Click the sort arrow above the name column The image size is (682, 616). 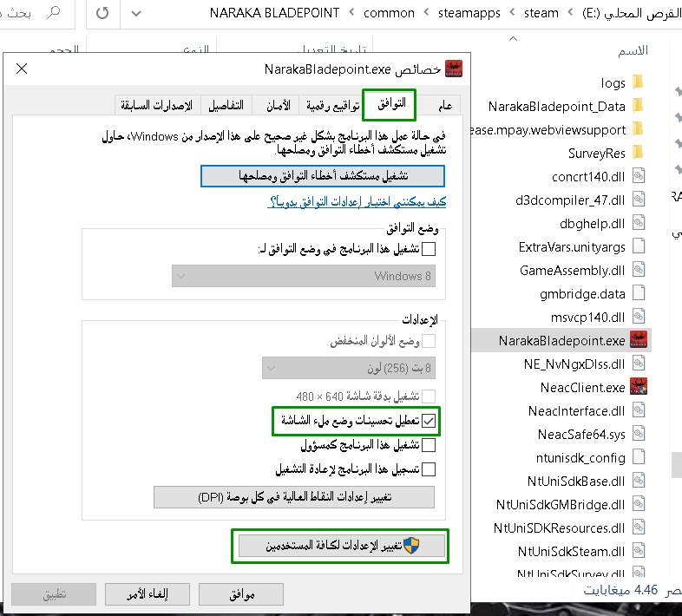click(514, 39)
